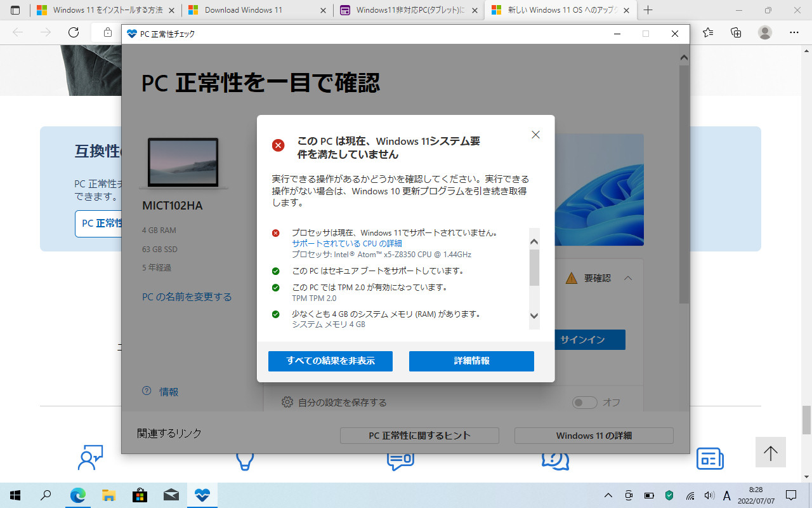The height and width of the screenshot is (508, 812).
Task: Open taskbar Search
Action: 46,495
